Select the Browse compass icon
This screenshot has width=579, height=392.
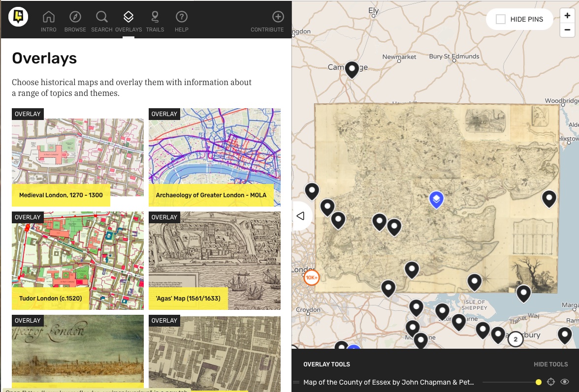tap(75, 16)
